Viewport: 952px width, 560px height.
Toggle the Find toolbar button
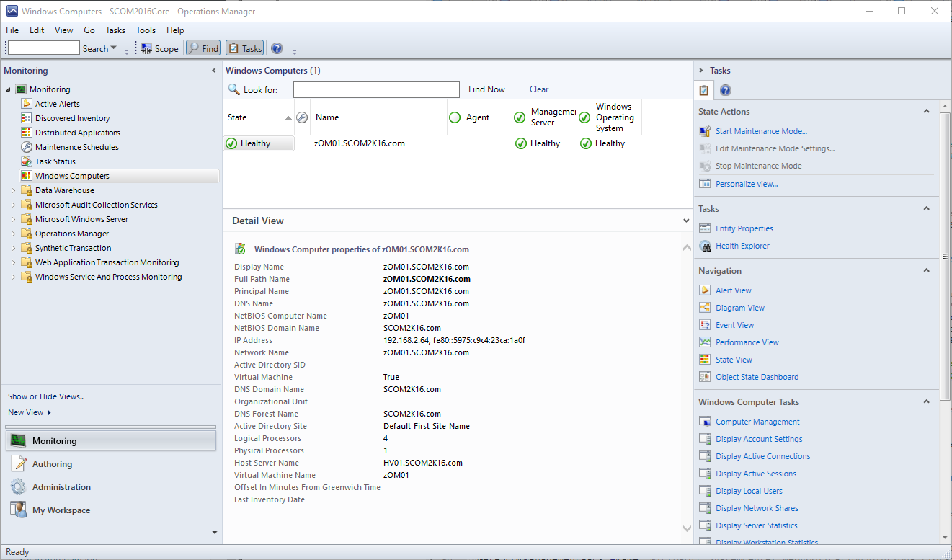(x=203, y=48)
